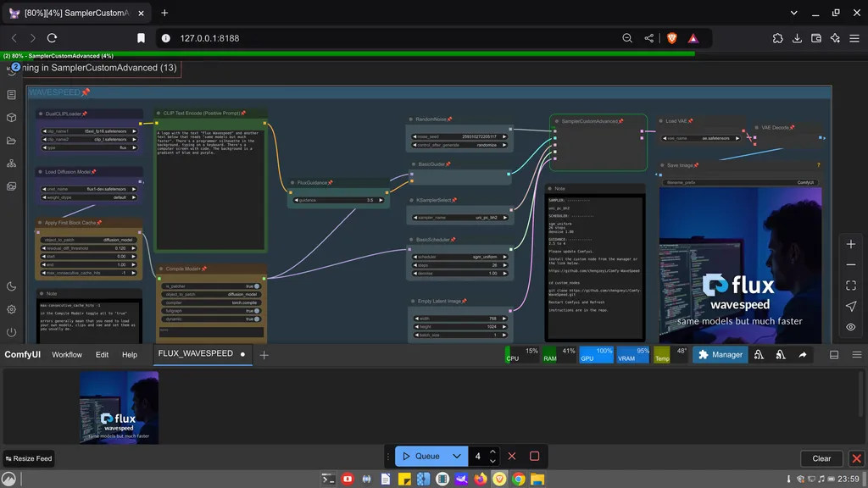
Task: Click the second free cache vacuum icon
Action: coord(781,355)
